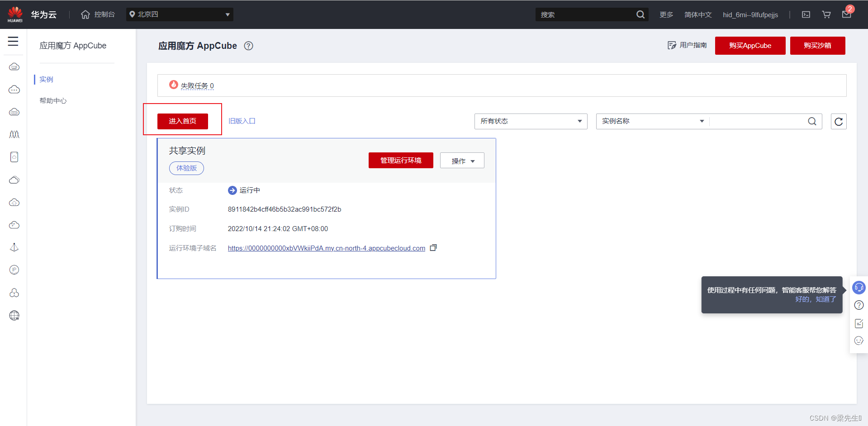868x426 pixels.
Task: Select 帮助中心 in the left navigation
Action: click(x=53, y=100)
